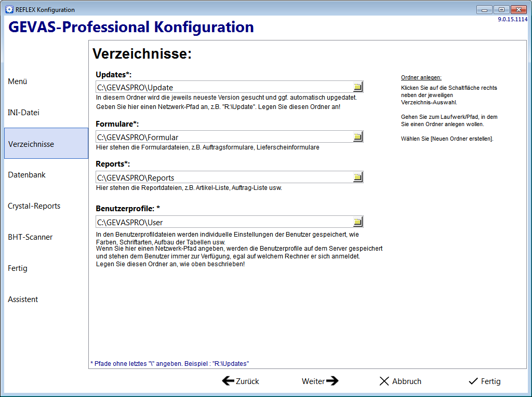Open folder browser for Formulare path

coord(357,136)
